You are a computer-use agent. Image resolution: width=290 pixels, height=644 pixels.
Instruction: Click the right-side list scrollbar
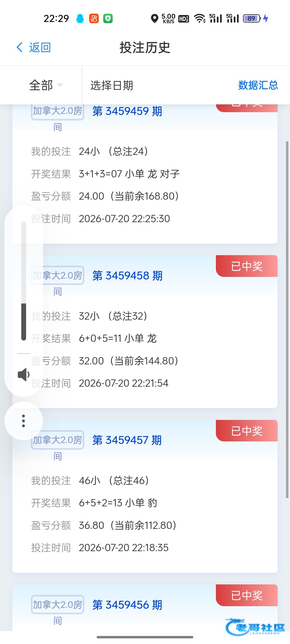[x=287, y=319]
